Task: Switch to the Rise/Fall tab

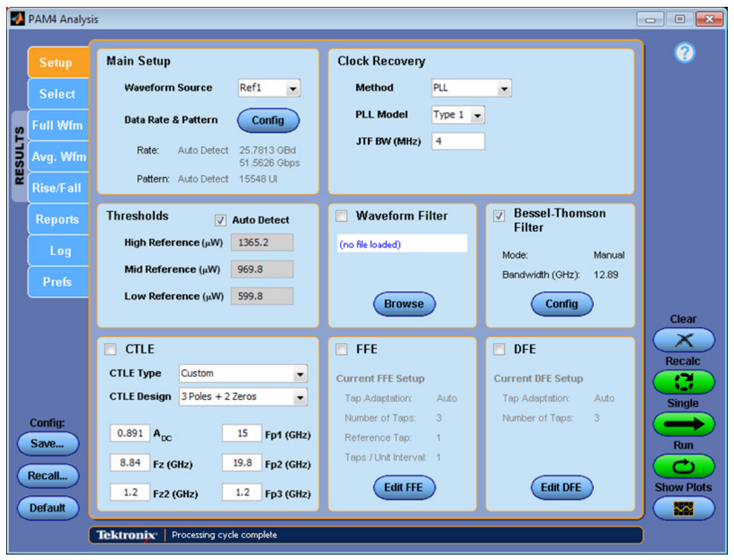Action: (58, 187)
